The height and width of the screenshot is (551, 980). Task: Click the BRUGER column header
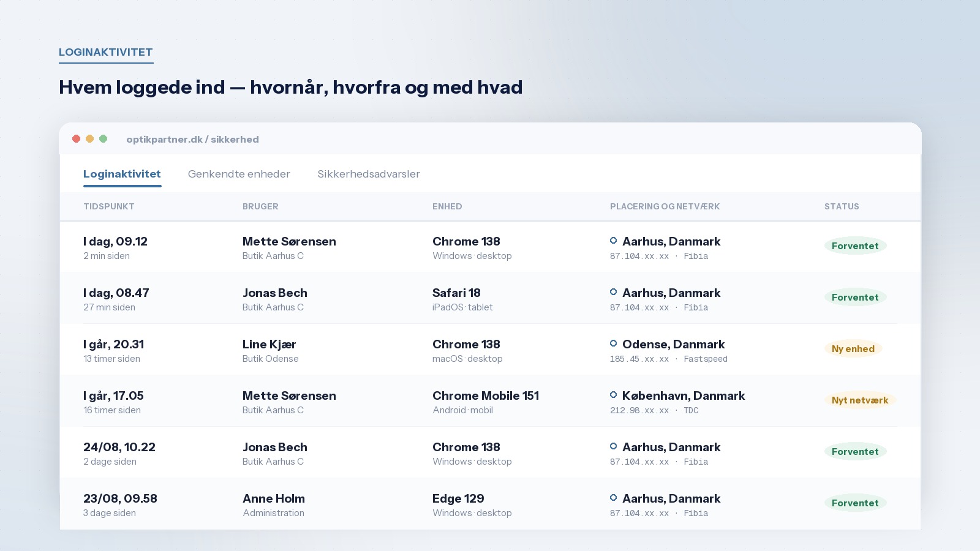[x=260, y=206]
